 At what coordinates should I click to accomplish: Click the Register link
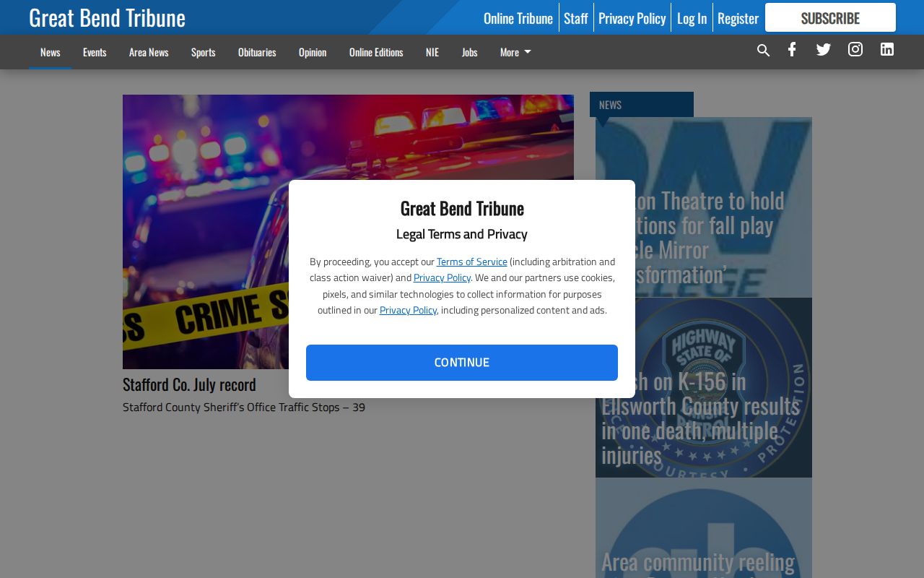pos(738,18)
